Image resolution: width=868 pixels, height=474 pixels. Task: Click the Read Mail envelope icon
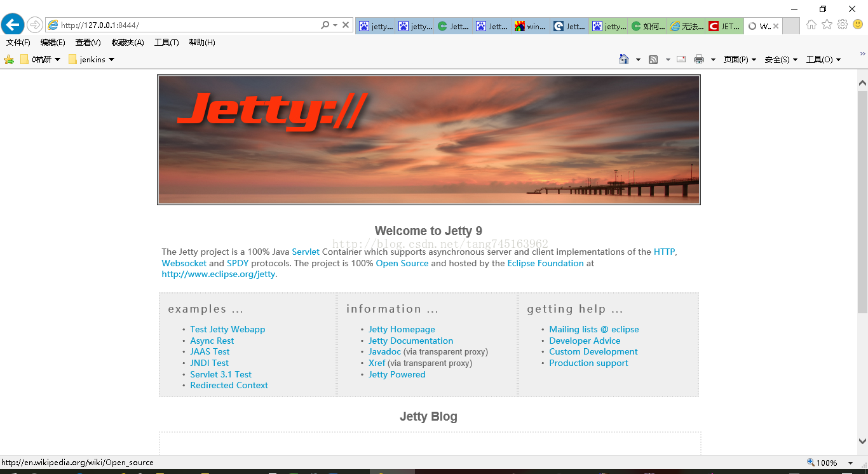tap(681, 59)
